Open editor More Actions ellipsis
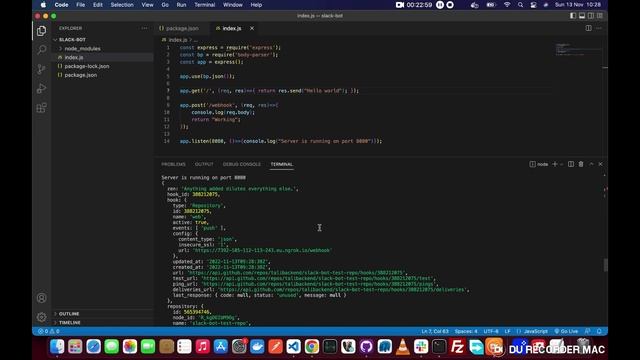Viewport: 640px width, 360px height. [599, 28]
